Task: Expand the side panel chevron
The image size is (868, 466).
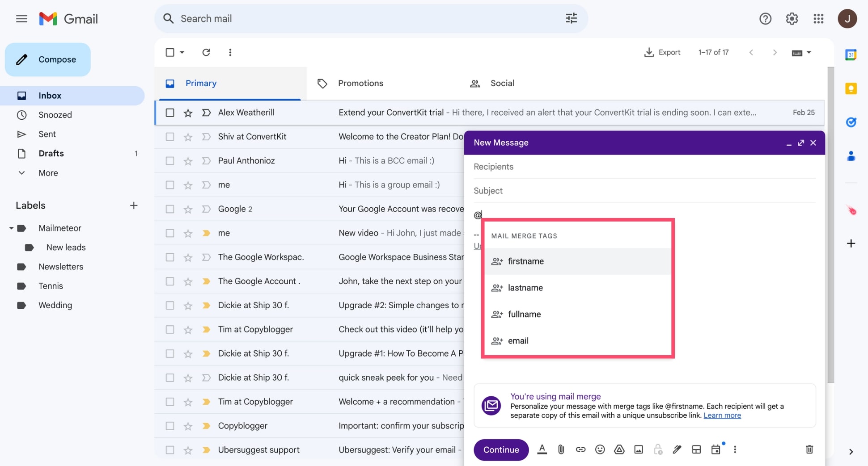Action: tap(851, 452)
